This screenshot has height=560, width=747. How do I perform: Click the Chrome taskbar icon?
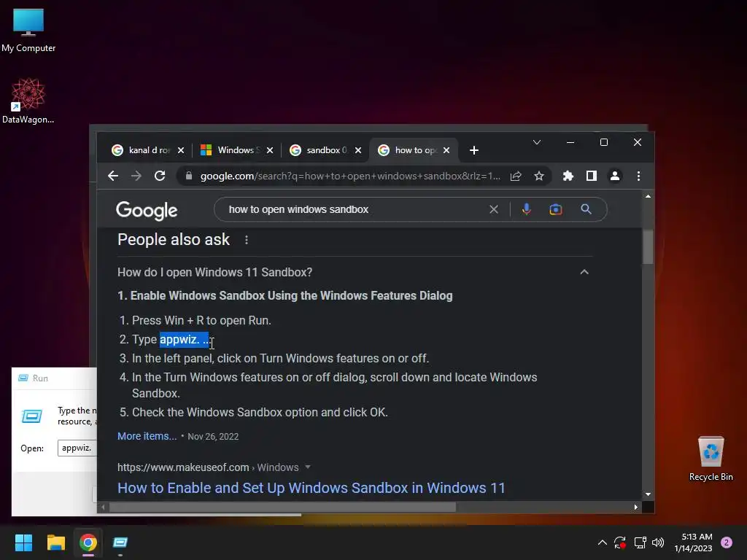(x=88, y=542)
